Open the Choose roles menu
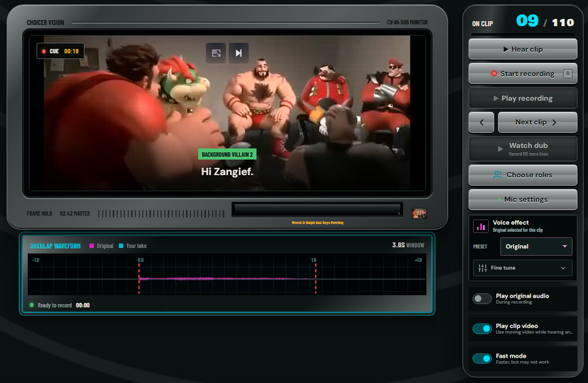The width and height of the screenshot is (588, 383). pyautogui.click(x=522, y=175)
